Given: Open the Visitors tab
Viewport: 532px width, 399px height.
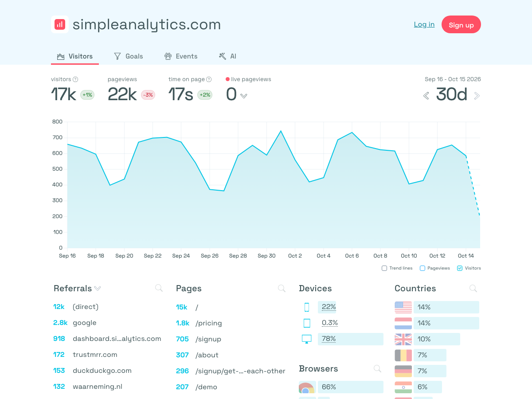Looking at the screenshot, I should pyautogui.click(x=75, y=56).
